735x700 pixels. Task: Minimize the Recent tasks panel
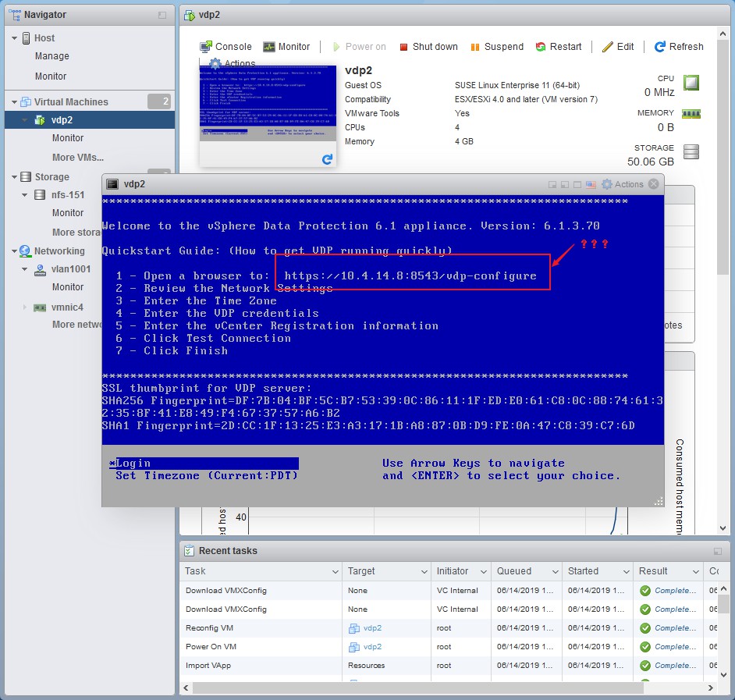tap(718, 551)
